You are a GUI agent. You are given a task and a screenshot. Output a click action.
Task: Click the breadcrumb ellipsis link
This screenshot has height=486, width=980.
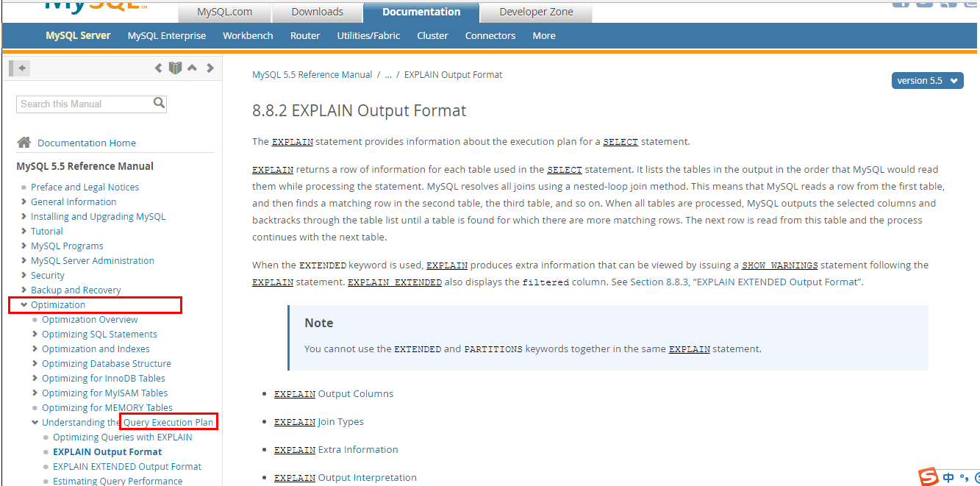point(388,75)
